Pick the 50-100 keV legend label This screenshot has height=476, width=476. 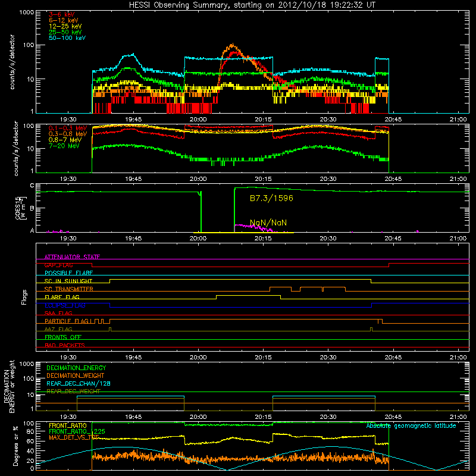coord(67,38)
